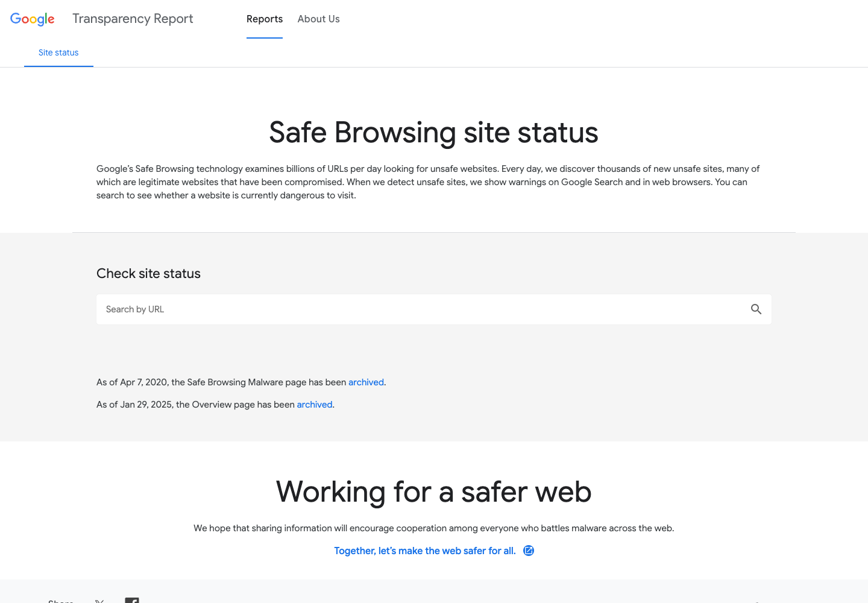Go to Transparency Report home title
The height and width of the screenshot is (603, 868).
[133, 19]
